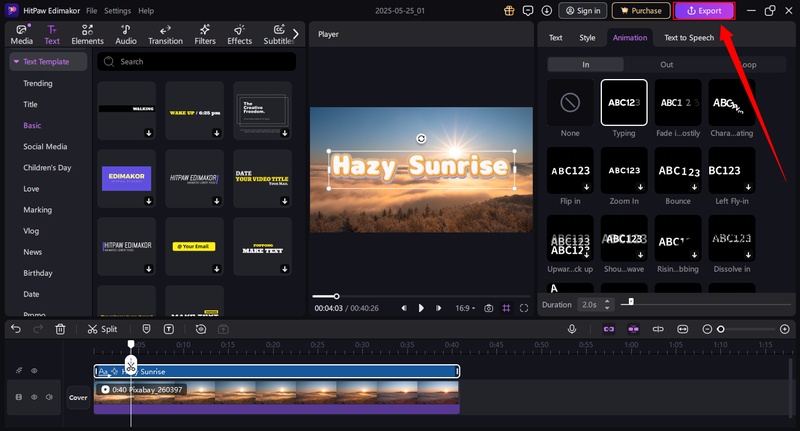Select the Zoom In animation thumbnail
This screenshot has height=431, width=800.
pos(623,170)
